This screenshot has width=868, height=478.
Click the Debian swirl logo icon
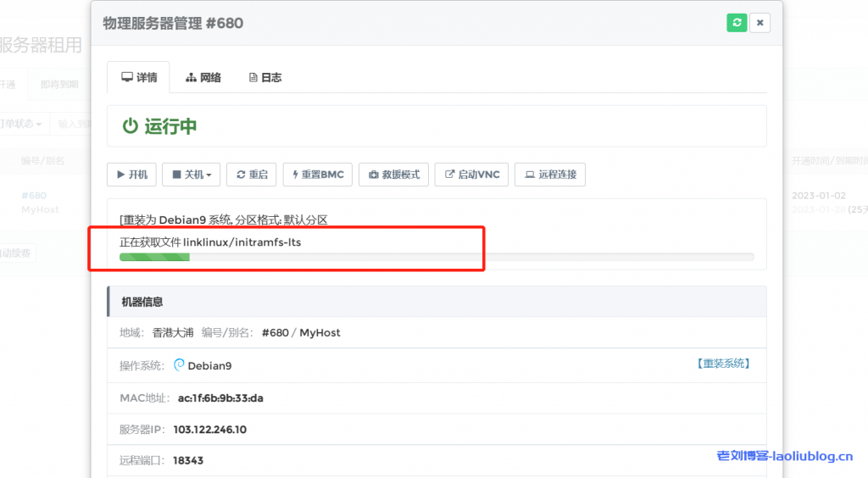(x=179, y=365)
